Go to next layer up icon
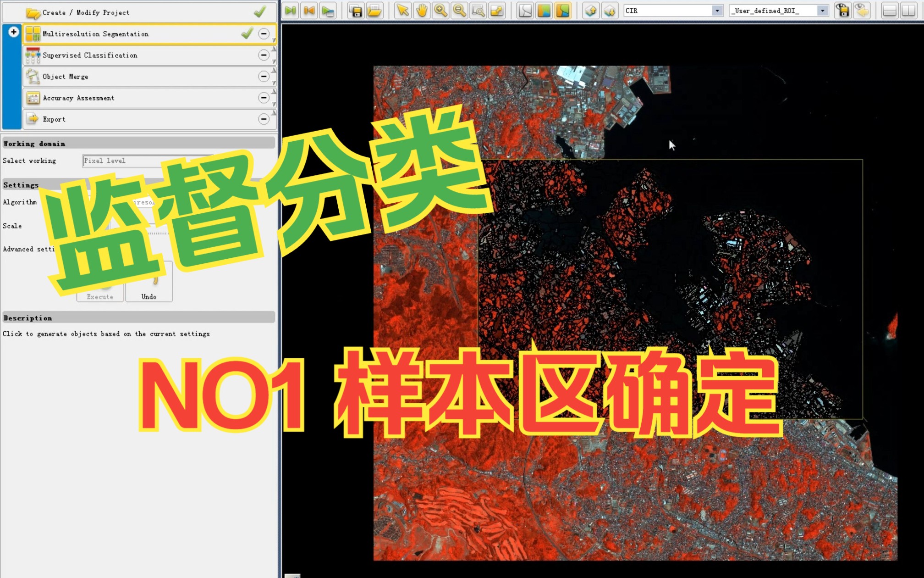924x578 pixels. coord(590,11)
